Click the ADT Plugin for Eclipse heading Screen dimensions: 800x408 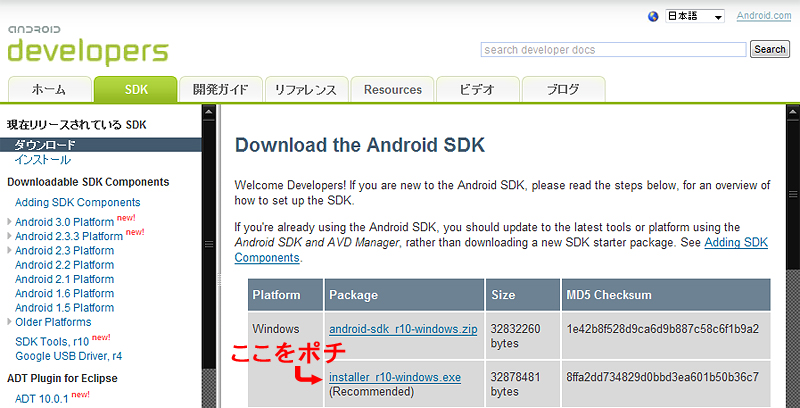(62, 378)
